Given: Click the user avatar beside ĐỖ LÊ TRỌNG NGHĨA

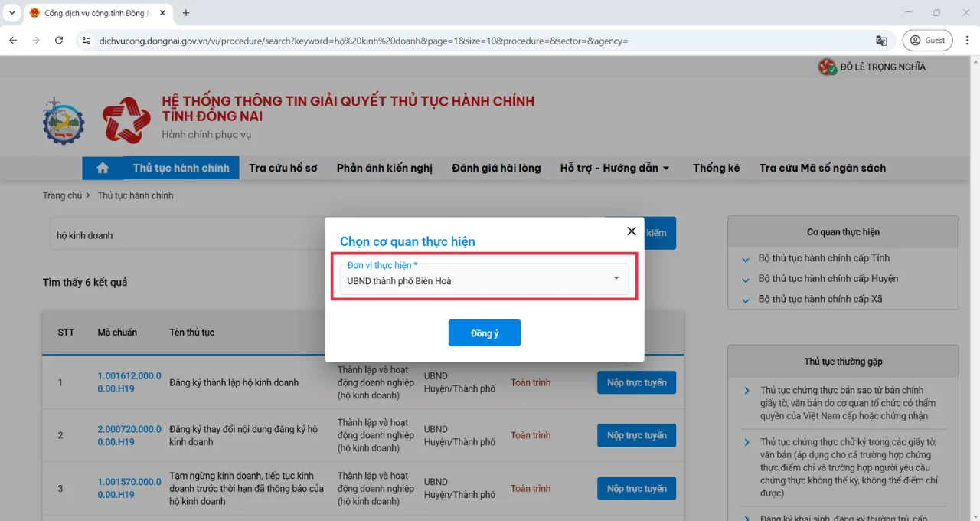Looking at the screenshot, I should click(827, 67).
